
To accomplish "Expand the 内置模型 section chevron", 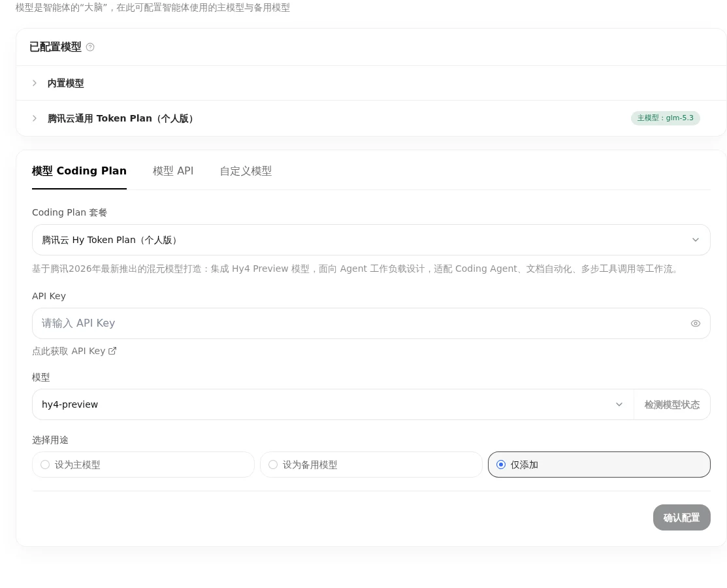I will (x=35, y=83).
